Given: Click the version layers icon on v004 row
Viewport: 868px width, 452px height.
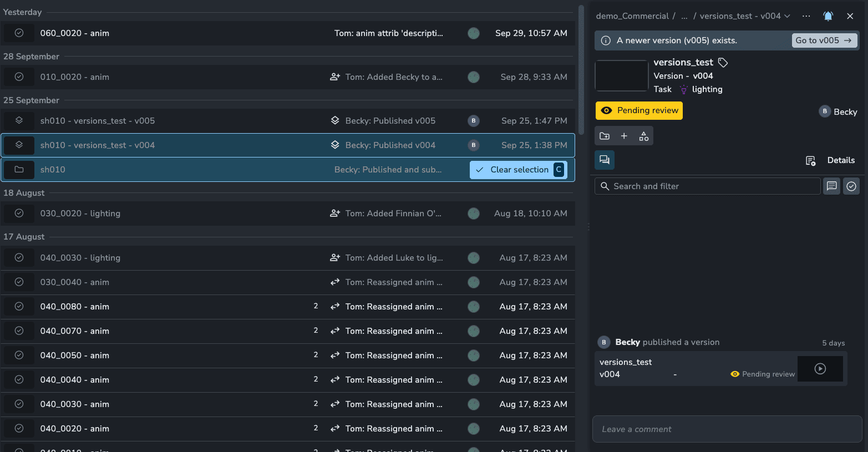Looking at the screenshot, I should 19,145.
